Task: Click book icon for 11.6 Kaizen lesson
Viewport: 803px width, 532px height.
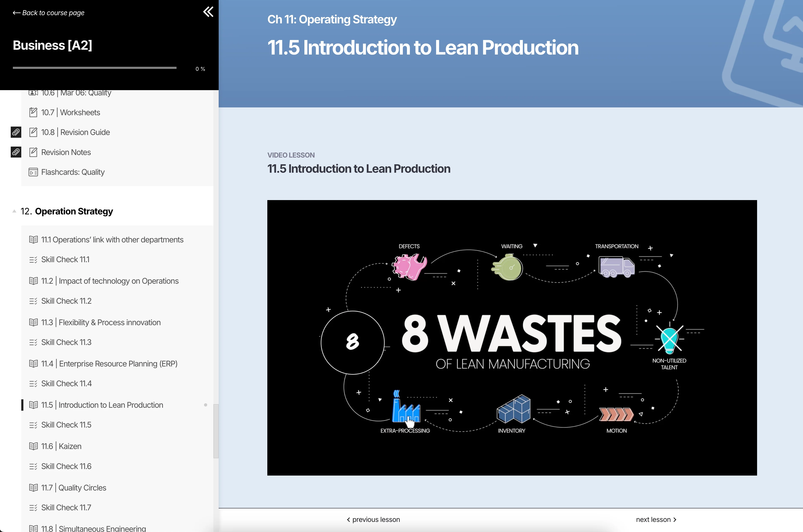Action: [33, 446]
